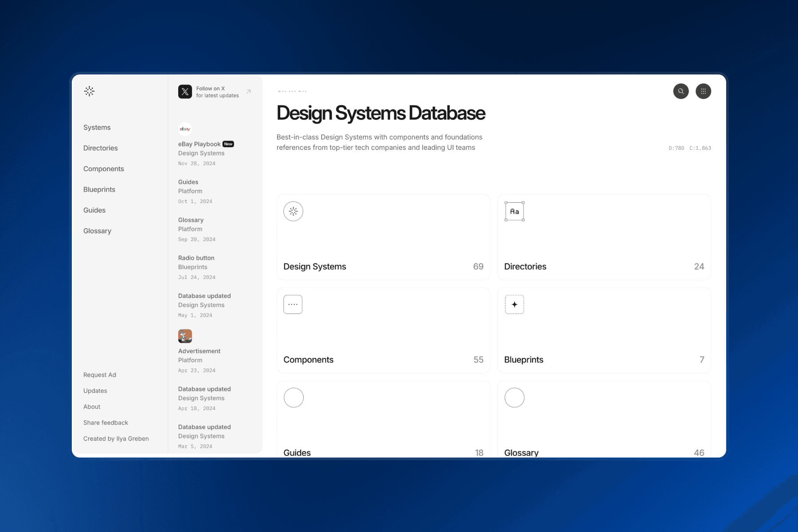The width and height of the screenshot is (798, 532).
Task: Open the Systems section in the sidebar
Action: 97,127
